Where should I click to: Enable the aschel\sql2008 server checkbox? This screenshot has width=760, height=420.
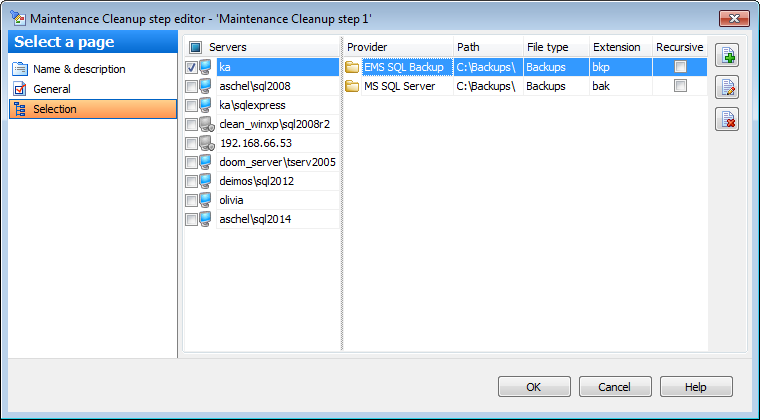coord(192,86)
